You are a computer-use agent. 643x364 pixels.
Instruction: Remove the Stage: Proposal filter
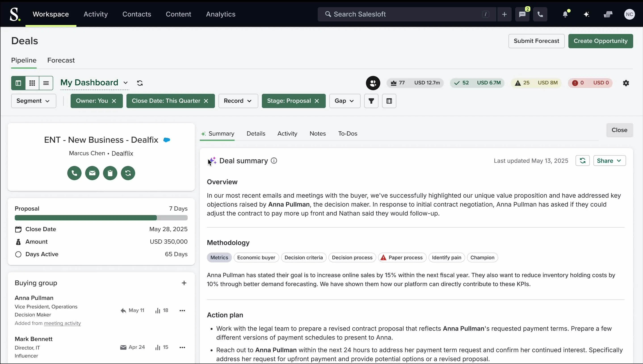(317, 101)
